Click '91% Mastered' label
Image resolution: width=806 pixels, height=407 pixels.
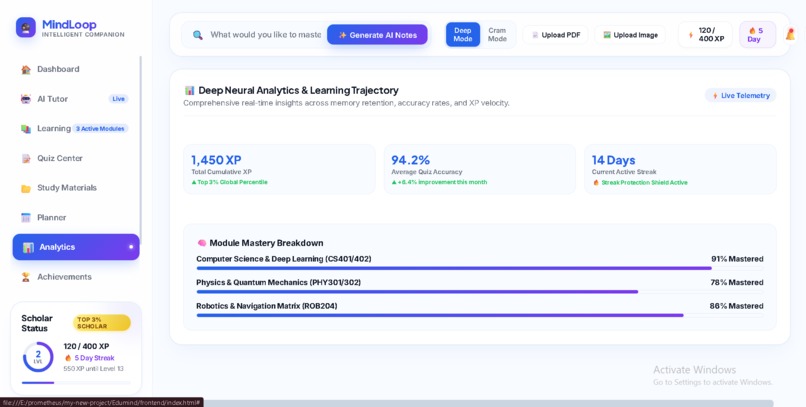(737, 259)
